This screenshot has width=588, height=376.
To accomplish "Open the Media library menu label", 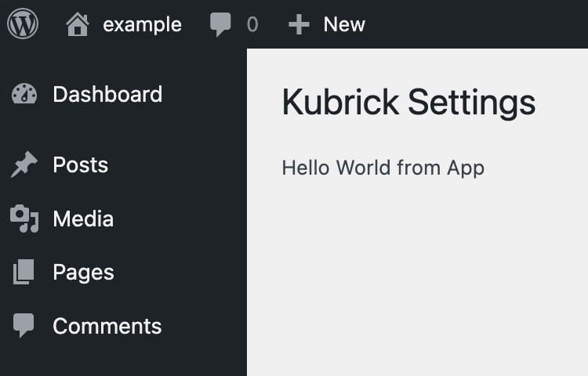I will [83, 219].
